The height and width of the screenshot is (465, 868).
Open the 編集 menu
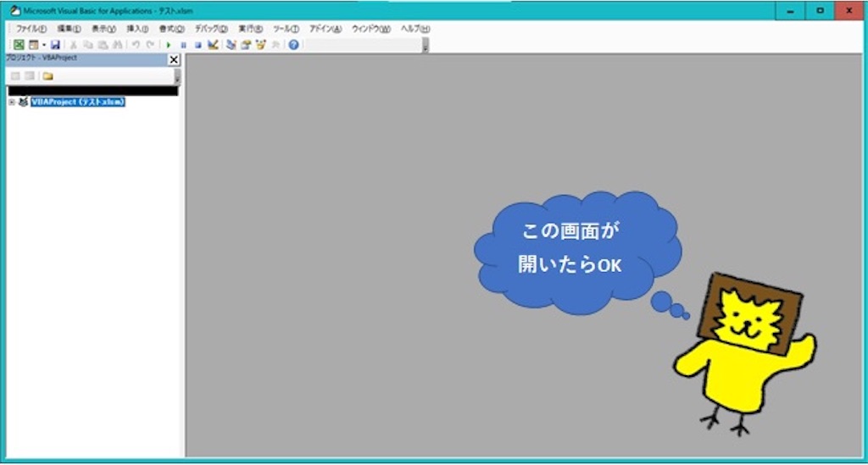tap(70, 29)
